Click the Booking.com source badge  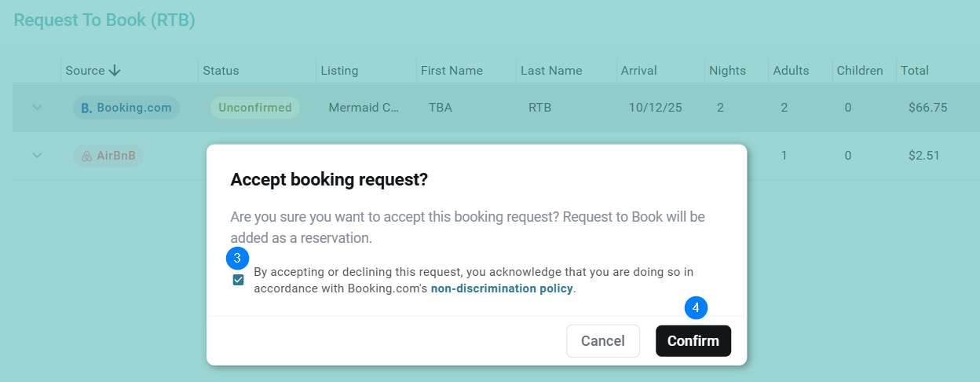[126, 108]
